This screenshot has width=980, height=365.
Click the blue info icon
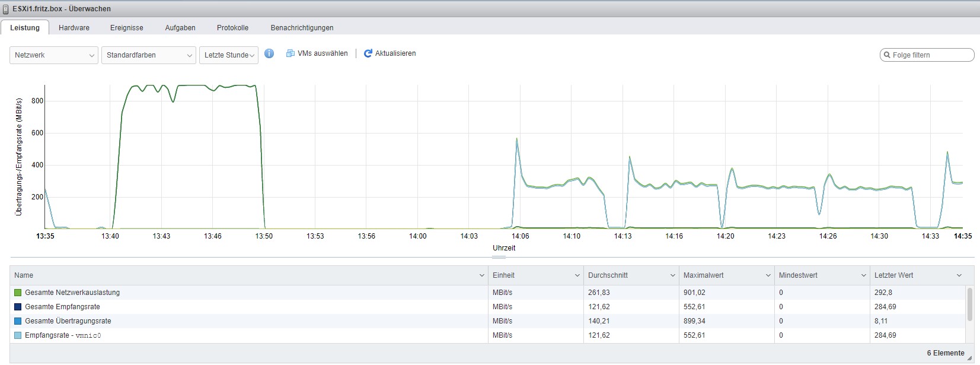pos(269,53)
